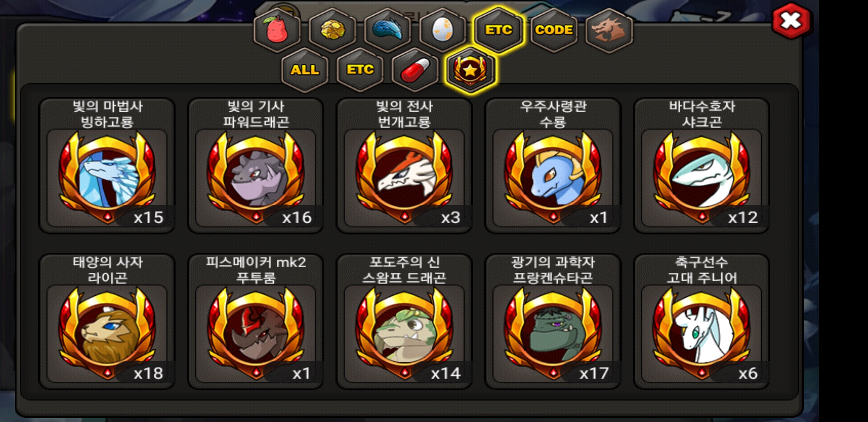Select the 샤크곤 shark badge x12
Image resolution: width=868 pixels, height=422 pixels.
point(701,166)
